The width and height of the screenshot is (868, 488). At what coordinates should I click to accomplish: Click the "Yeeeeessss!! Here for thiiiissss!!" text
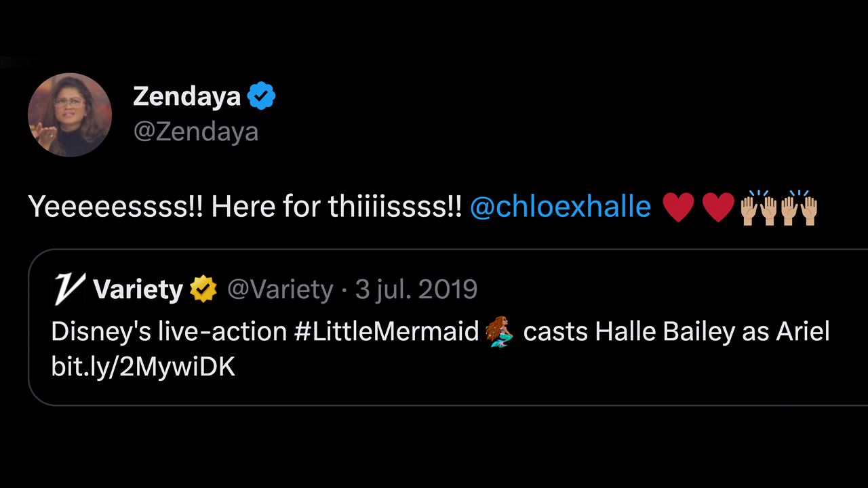coord(245,207)
